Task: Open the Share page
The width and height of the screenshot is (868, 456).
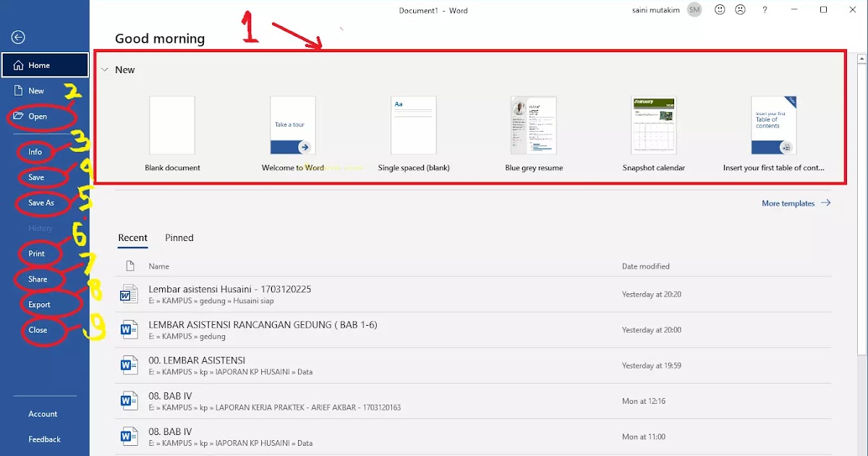Action: click(x=38, y=279)
